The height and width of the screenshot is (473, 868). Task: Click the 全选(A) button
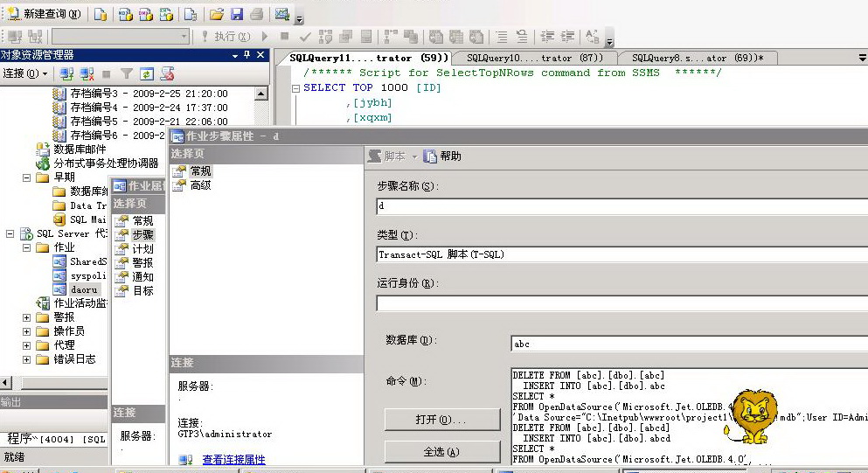[442, 452]
